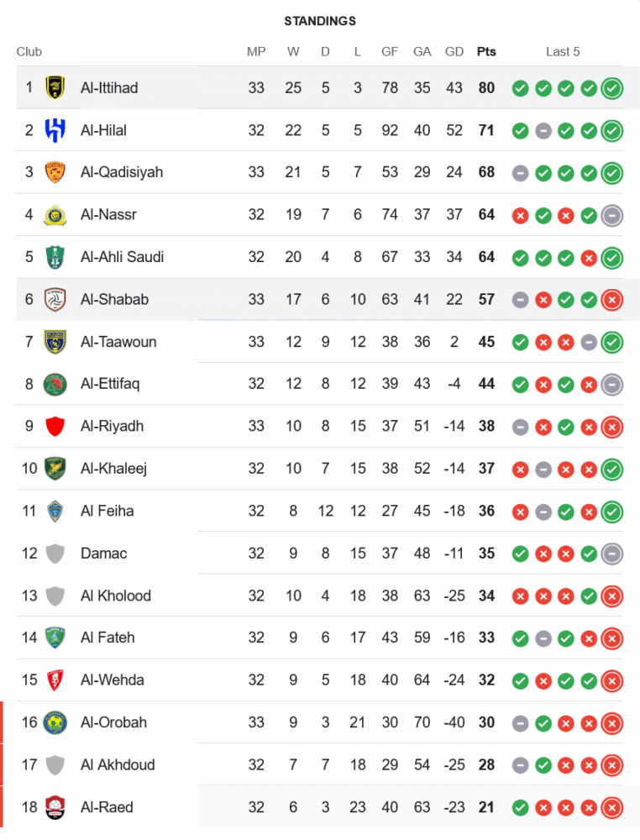
Task: Open the Al-Orobah team name link
Action: coord(113,722)
